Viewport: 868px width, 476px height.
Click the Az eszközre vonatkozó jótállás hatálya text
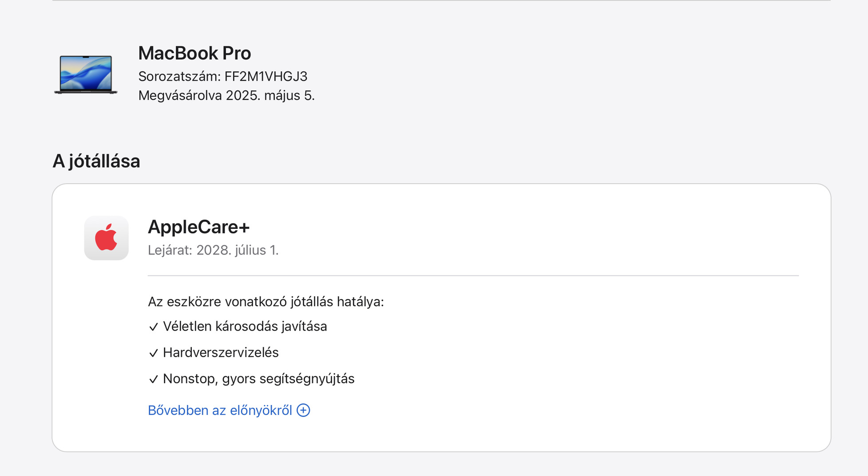(266, 302)
